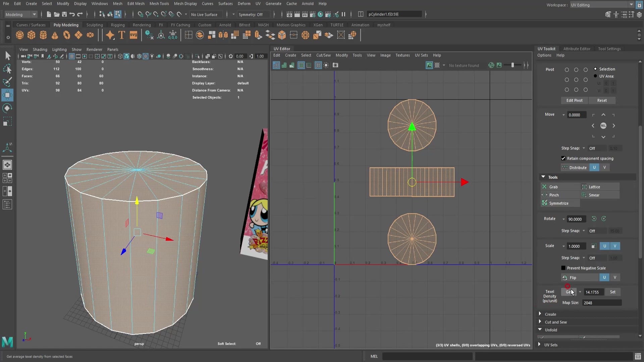Create a polygon cube from the shelf
The width and height of the screenshot is (644, 362).
pos(32,35)
